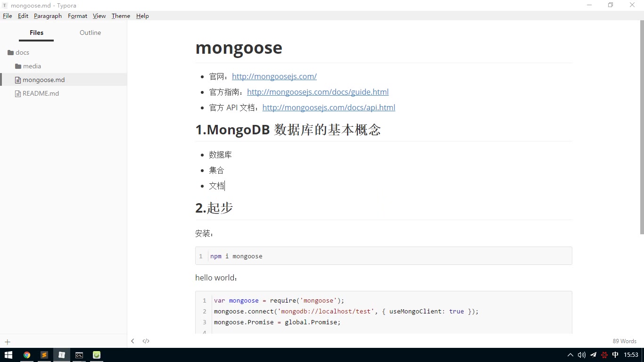Open the Theme menu
644x362 pixels.
(x=120, y=16)
